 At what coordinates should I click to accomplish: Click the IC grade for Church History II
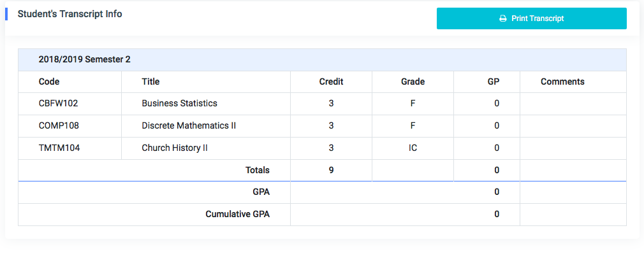[413, 148]
